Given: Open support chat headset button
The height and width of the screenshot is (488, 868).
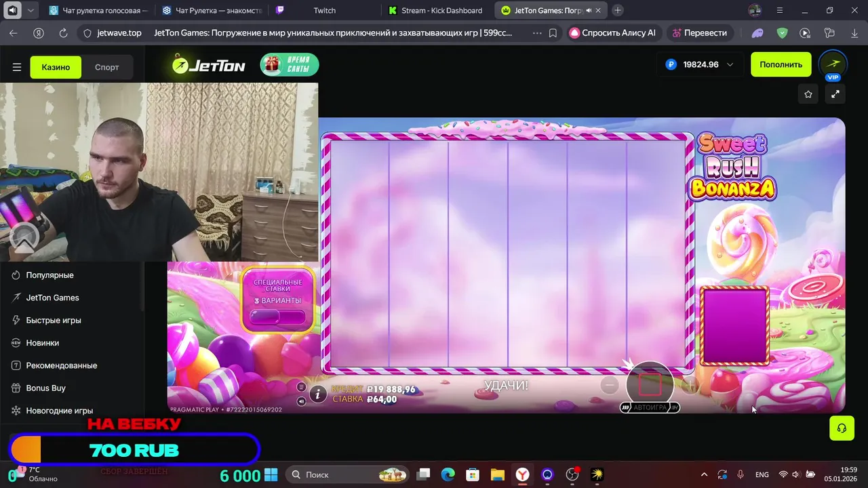Looking at the screenshot, I should pyautogui.click(x=842, y=428).
